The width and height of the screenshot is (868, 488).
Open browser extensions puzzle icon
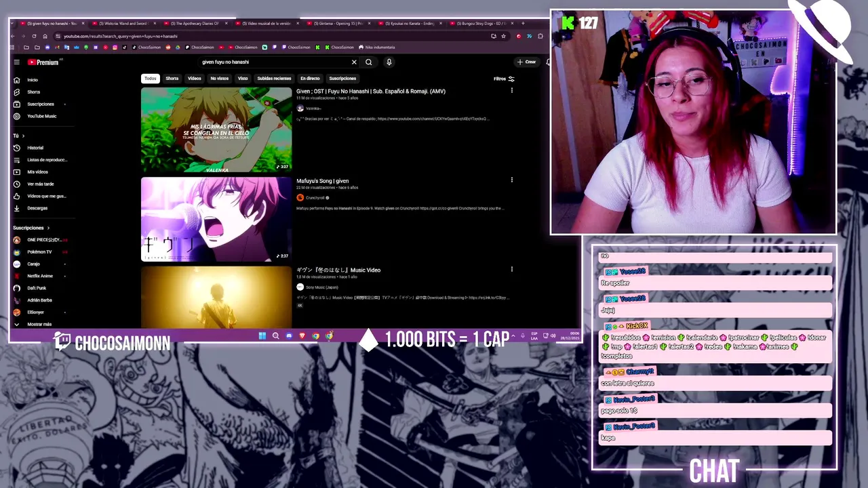tap(540, 36)
